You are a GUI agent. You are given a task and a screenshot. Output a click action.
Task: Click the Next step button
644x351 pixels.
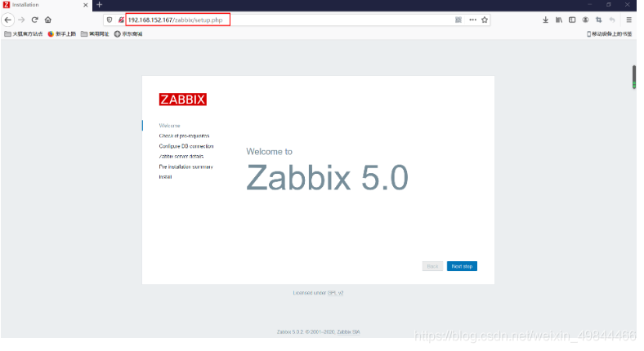462,266
